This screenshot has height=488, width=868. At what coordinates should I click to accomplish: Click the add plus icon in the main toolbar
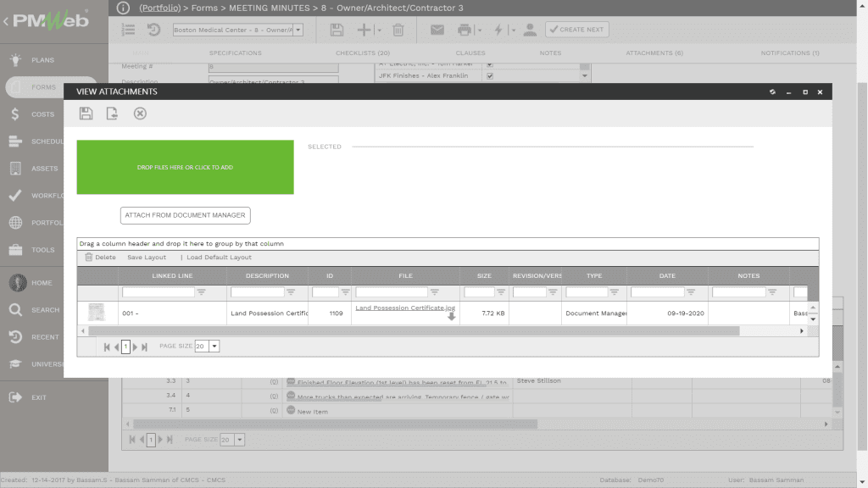pos(364,30)
